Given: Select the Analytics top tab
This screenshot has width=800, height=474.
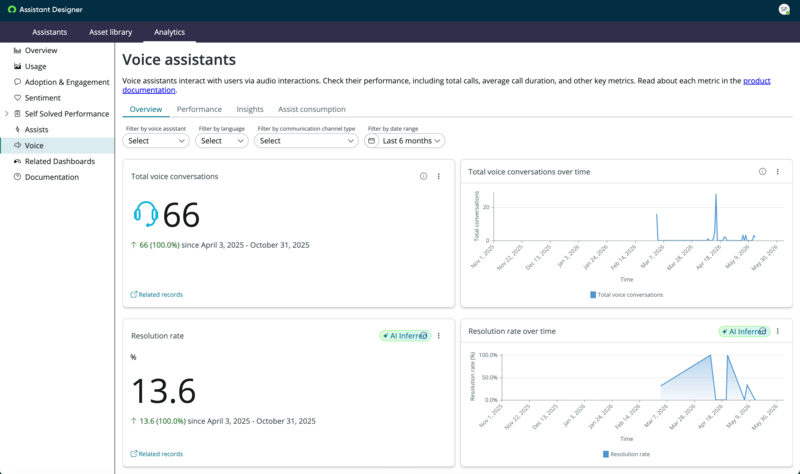Looking at the screenshot, I should point(169,32).
